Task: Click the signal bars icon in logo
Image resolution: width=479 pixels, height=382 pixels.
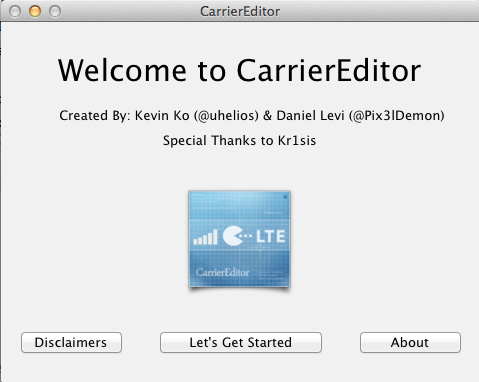Action: 205,237
